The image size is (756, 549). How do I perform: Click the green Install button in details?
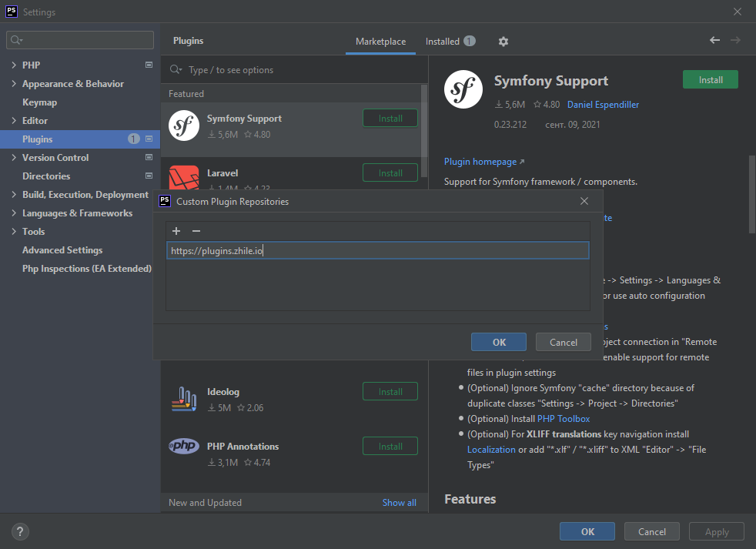pos(711,79)
